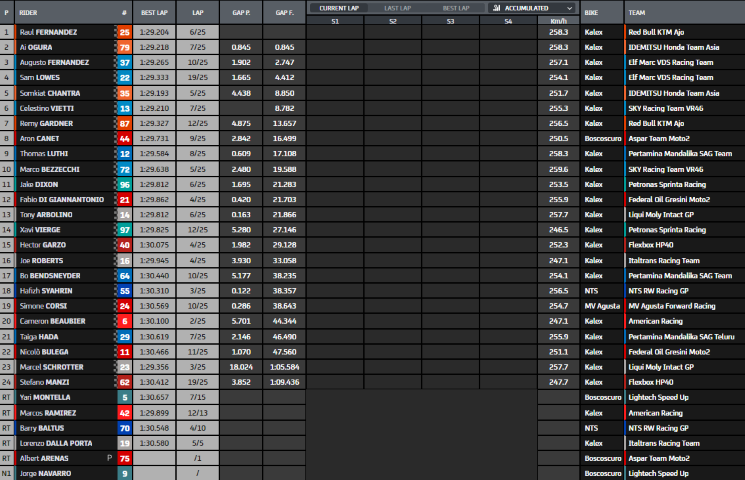The height and width of the screenshot is (480, 745).
Task: Click the S1 sector column header
Action: [334, 20]
